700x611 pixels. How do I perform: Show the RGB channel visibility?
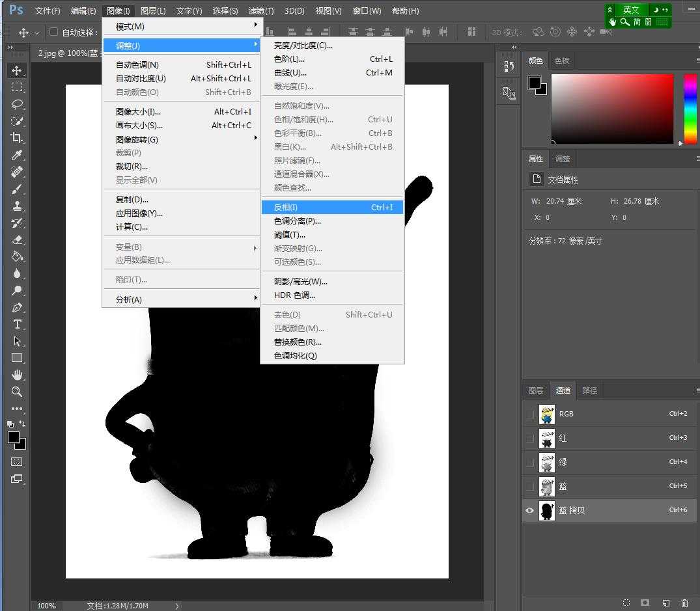[530, 414]
